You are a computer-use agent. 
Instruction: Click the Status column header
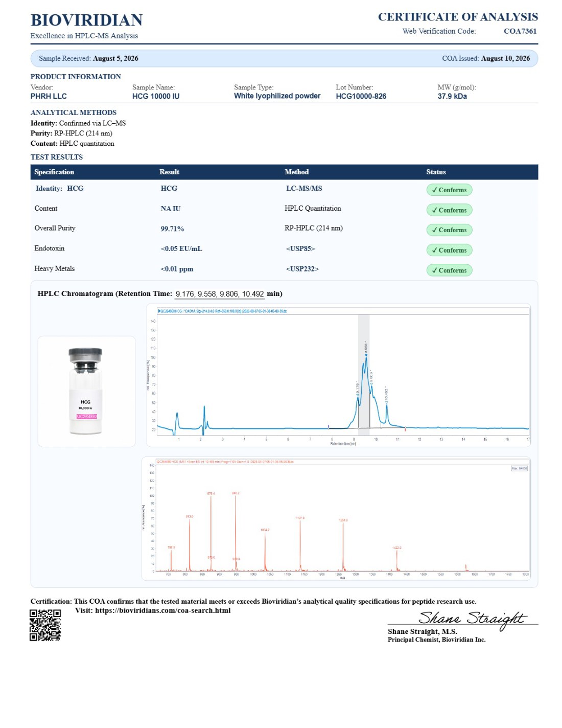(436, 172)
